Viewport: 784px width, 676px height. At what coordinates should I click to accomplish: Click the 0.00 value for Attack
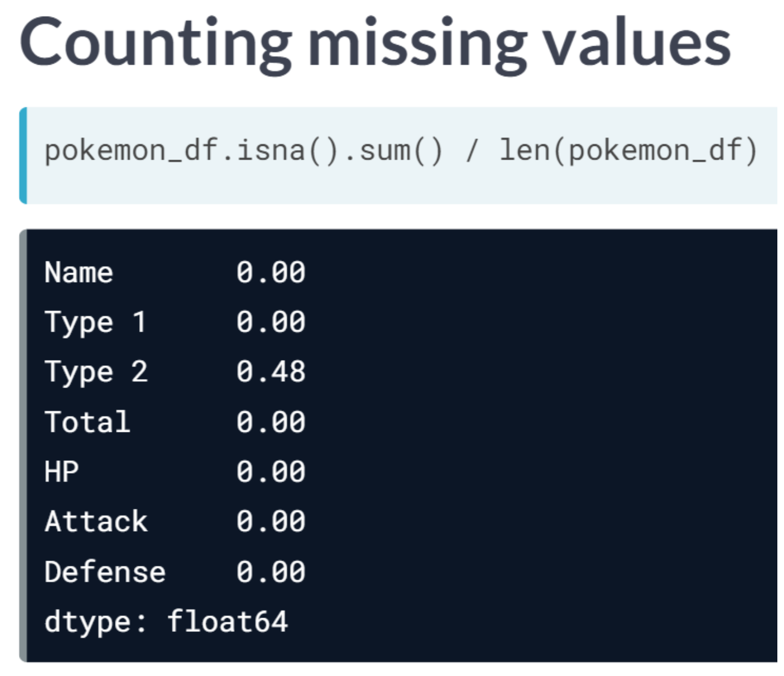(x=271, y=522)
